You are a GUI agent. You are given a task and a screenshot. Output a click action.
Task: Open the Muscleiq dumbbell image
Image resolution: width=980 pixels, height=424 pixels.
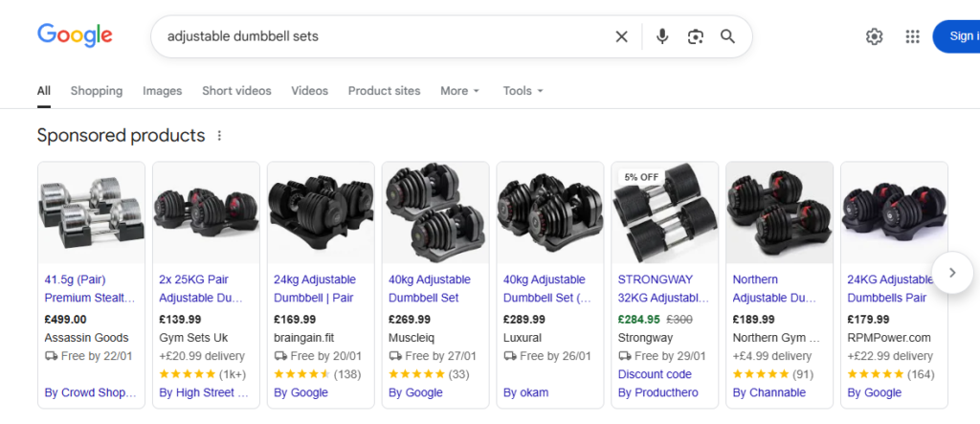coord(435,212)
